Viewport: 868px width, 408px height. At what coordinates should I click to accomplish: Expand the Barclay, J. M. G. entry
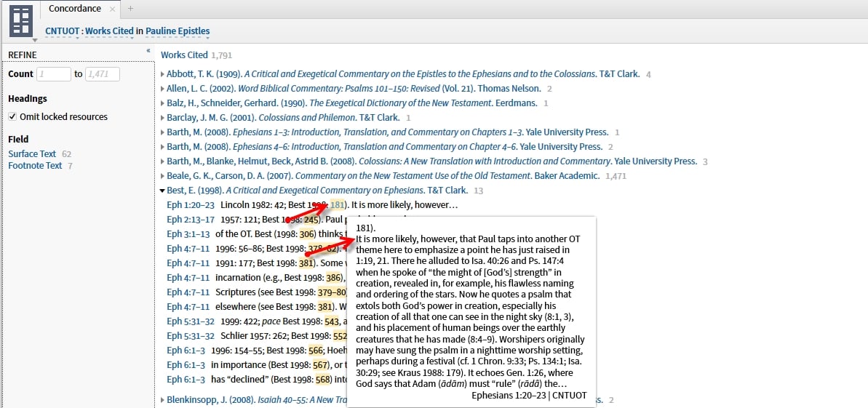point(162,117)
